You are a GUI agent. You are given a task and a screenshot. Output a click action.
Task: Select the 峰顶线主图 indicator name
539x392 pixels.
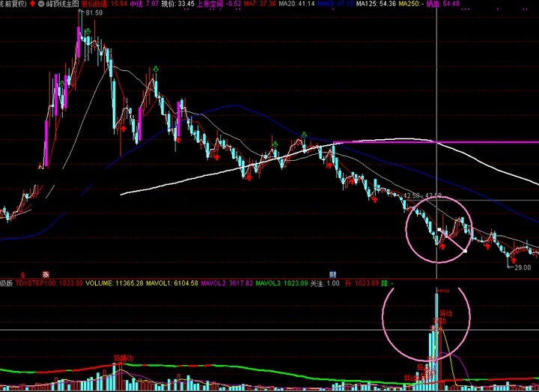click(62, 4)
